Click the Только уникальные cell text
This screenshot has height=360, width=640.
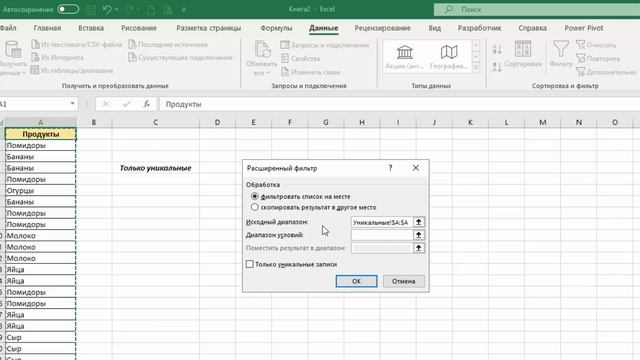pyautogui.click(x=156, y=168)
